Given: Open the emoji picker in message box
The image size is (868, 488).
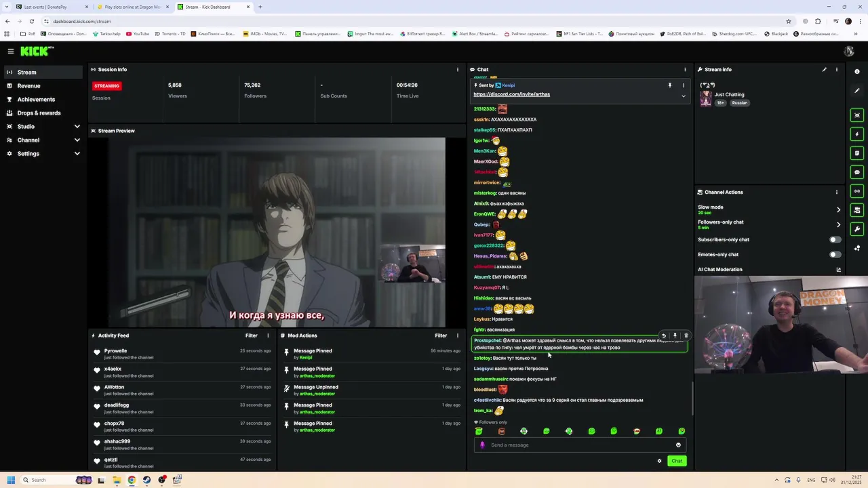Looking at the screenshot, I should point(678,445).
